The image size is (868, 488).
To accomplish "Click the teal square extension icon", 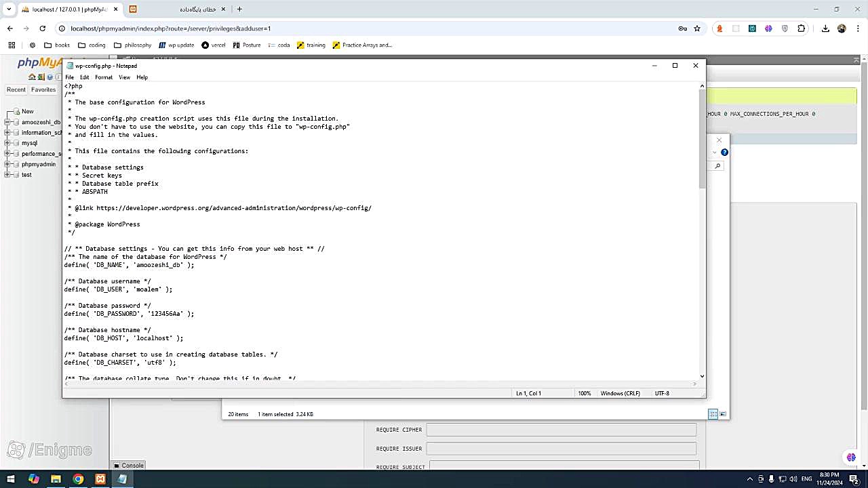I will 752,28.
